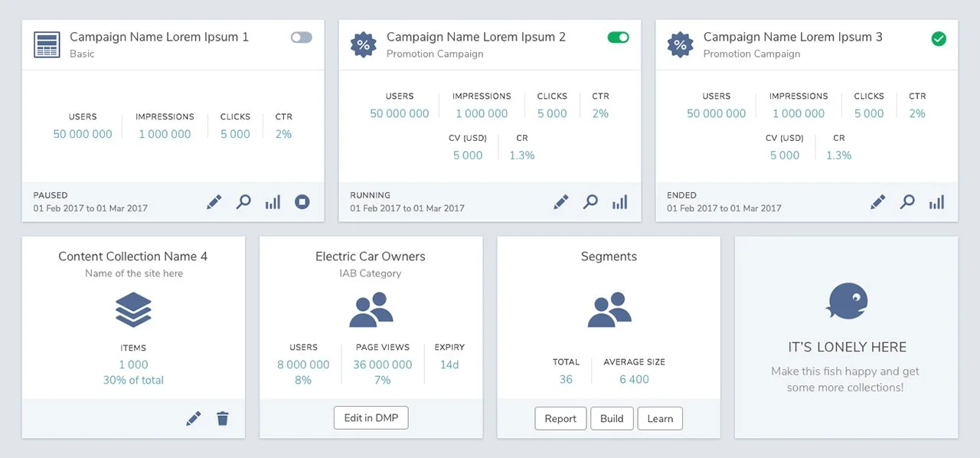
Task: Click Campaign 1 users value 50 000 000
Action: pos(83,134)
